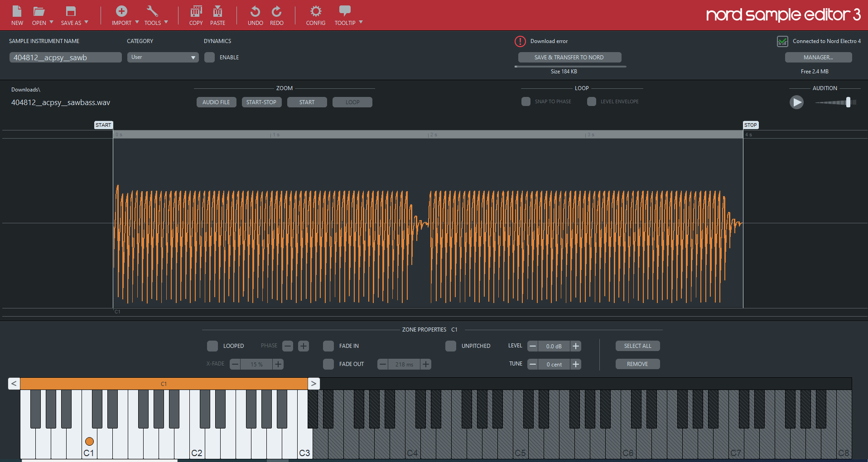This screenshot has width=868, height=462.
Task: Toggle the Looped checkbox
Action: (x=212, y=346)
